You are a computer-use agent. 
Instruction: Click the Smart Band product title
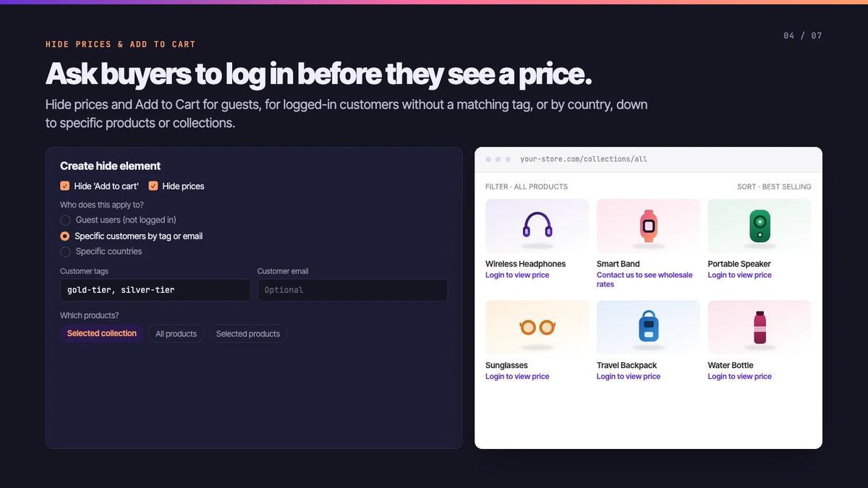[x=618, y=264]
